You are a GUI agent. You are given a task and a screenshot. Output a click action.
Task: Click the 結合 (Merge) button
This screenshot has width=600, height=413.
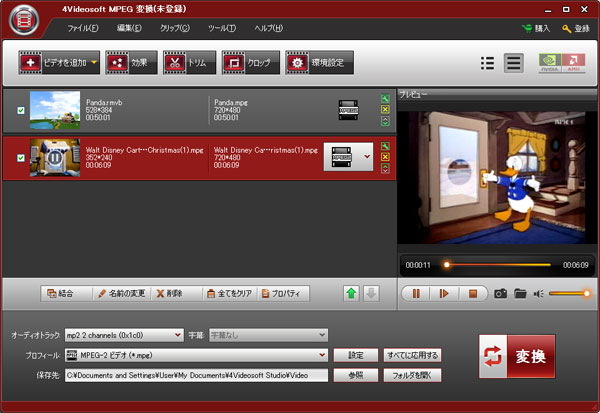pos(66,294)
